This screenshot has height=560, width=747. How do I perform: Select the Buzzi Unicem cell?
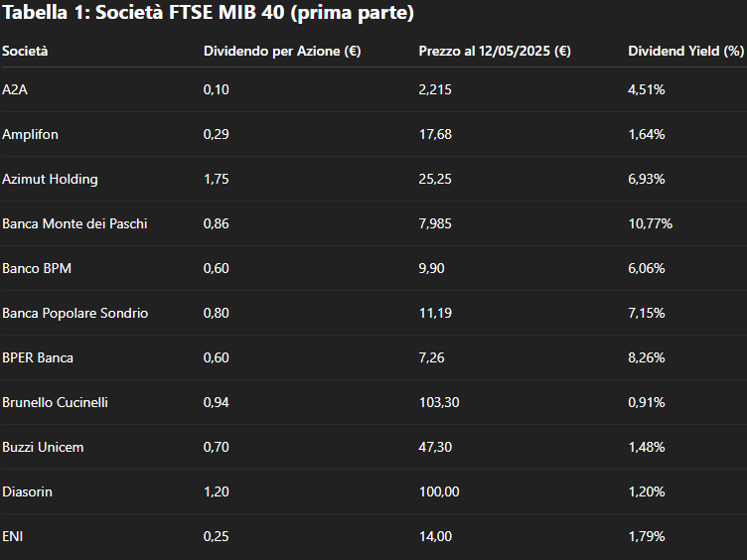point(43,447)
